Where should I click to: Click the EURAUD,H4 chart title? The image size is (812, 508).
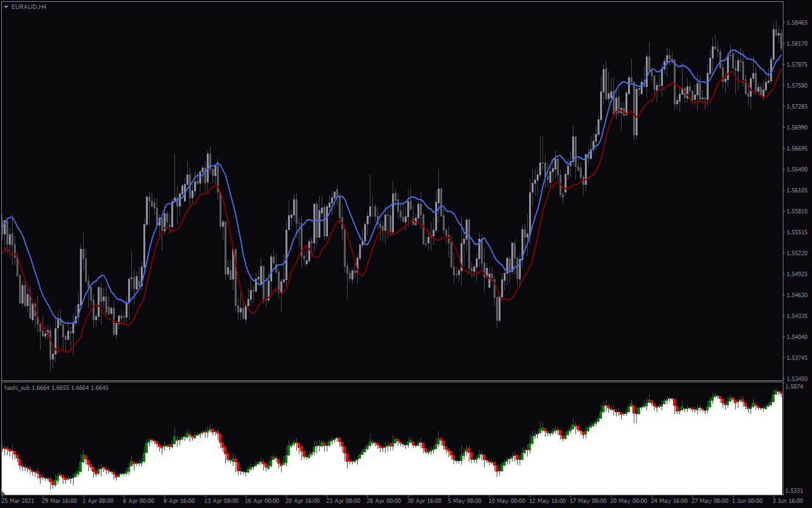tap(29, 6)
